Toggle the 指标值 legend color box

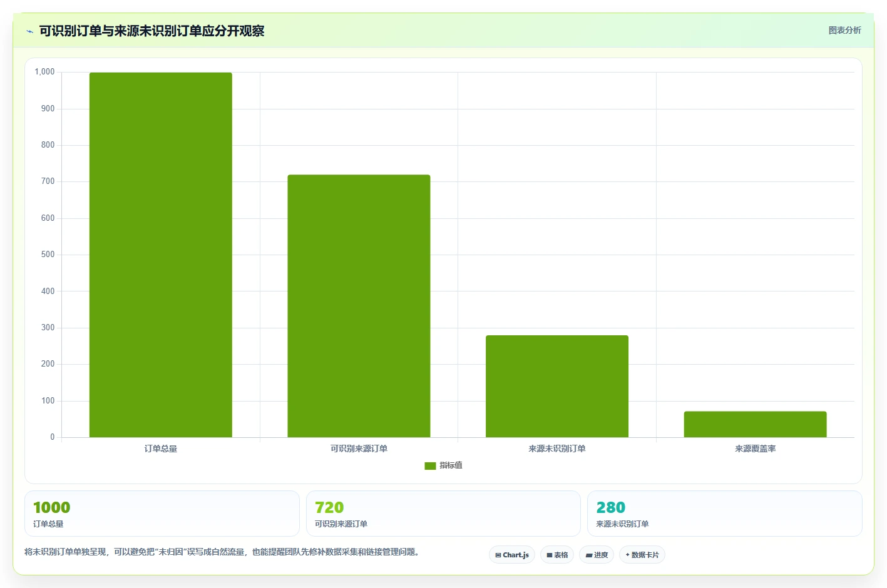430,465
